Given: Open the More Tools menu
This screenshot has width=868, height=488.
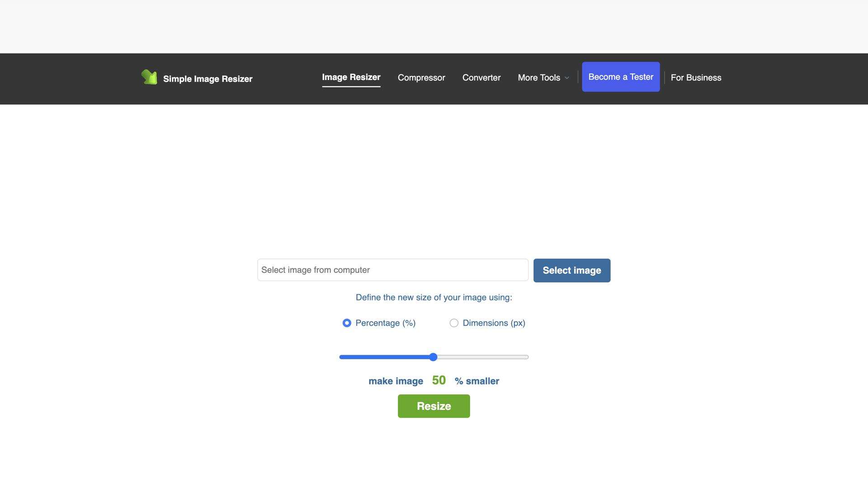Looking at the screenshot, I should [538, 78].
